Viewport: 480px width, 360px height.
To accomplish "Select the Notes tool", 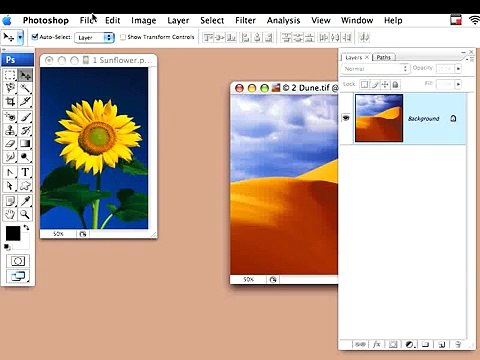I will coord(10,201).
